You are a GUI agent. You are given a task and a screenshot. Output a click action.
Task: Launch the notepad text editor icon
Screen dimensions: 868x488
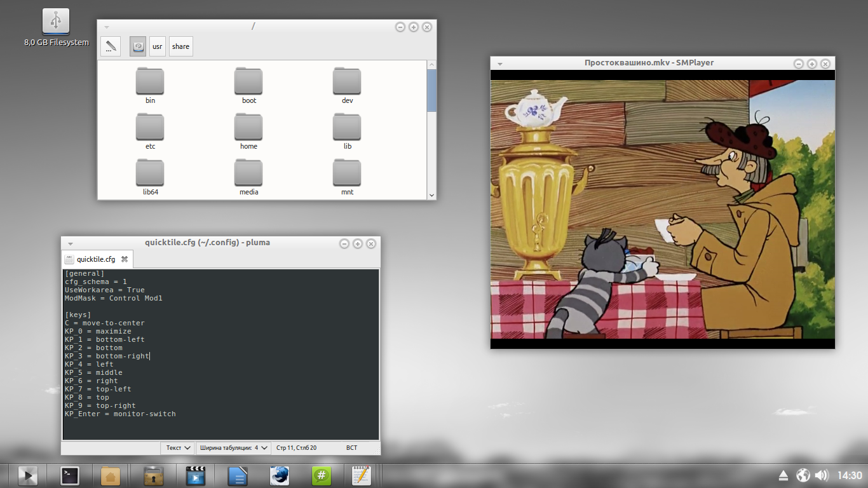[362, 475]
